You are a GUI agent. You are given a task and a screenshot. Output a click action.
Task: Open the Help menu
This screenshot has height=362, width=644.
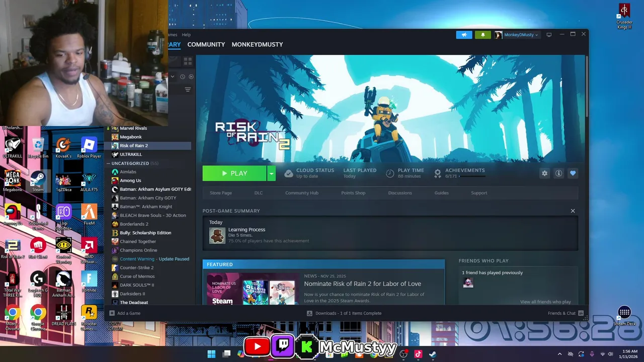coord(186,35)
